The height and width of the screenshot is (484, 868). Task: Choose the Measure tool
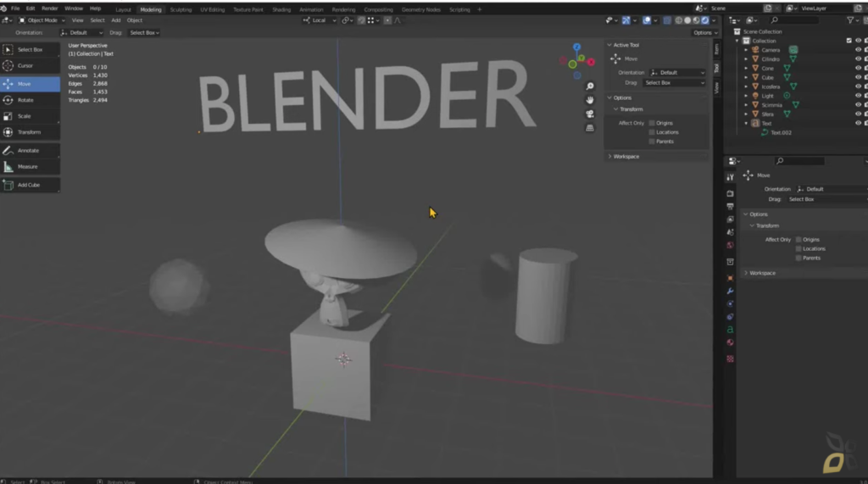tap(30, 167)
